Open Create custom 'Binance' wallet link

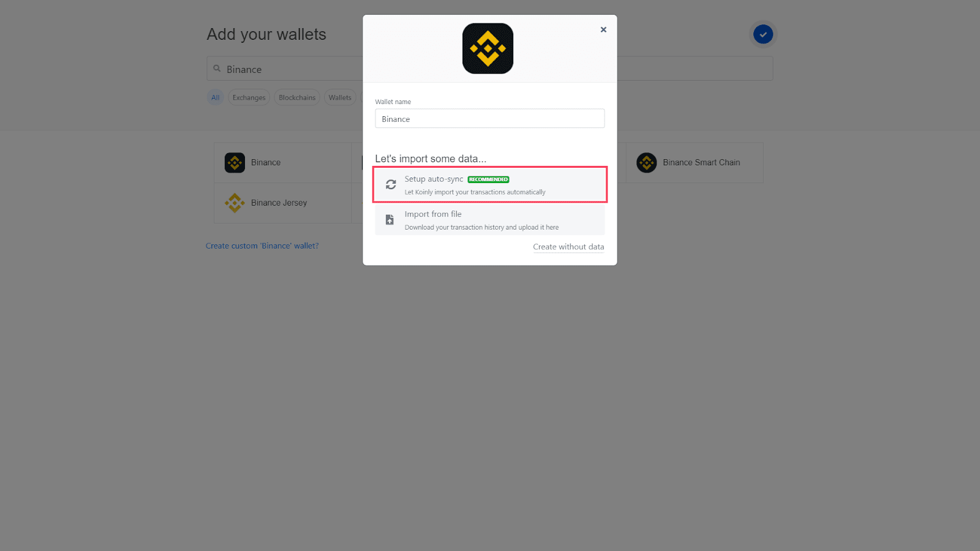[262, 246]
